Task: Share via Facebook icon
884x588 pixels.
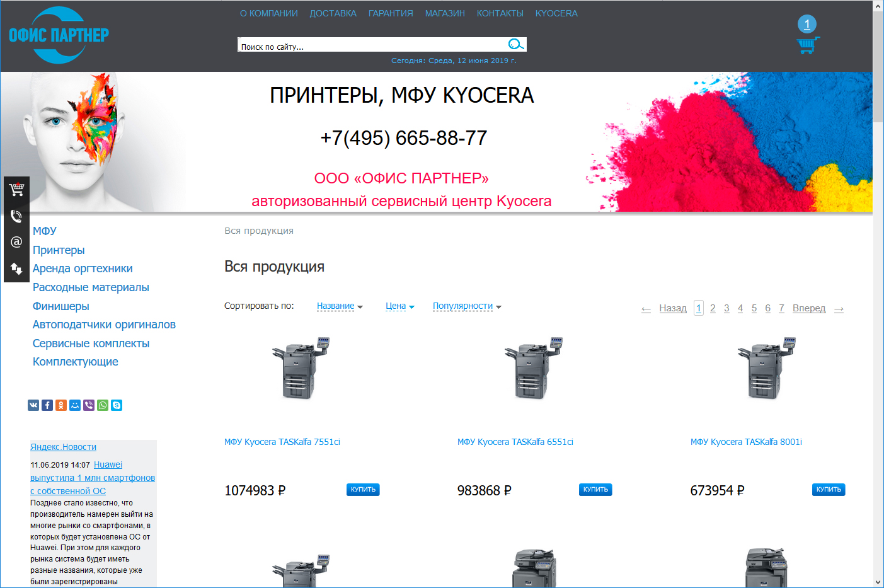Action: click(x=47, y=405)
